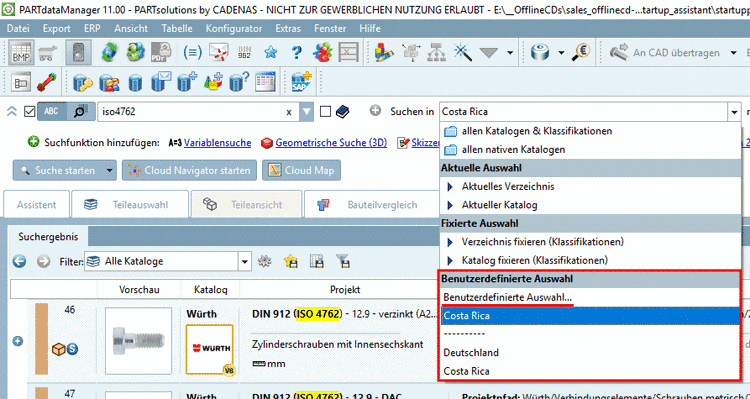
Task: Click the red dumbbell connection icon
Action: pyautogui.click(x=46, y=82)
